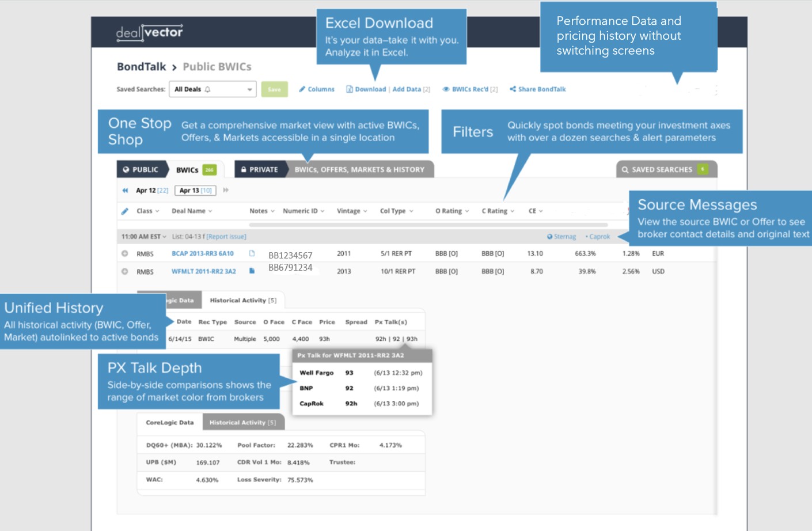Click the dealvector logo
The image size is (812, 531).
[149, 33]
